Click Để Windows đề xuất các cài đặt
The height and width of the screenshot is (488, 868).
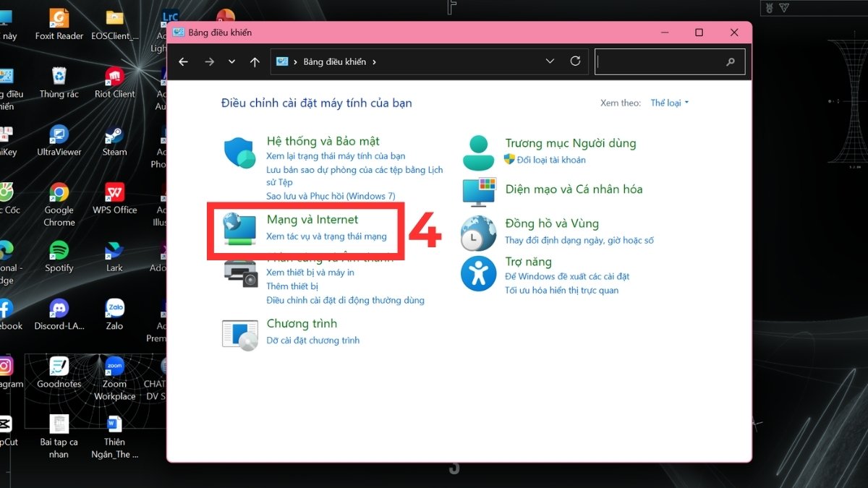point(567,276)
